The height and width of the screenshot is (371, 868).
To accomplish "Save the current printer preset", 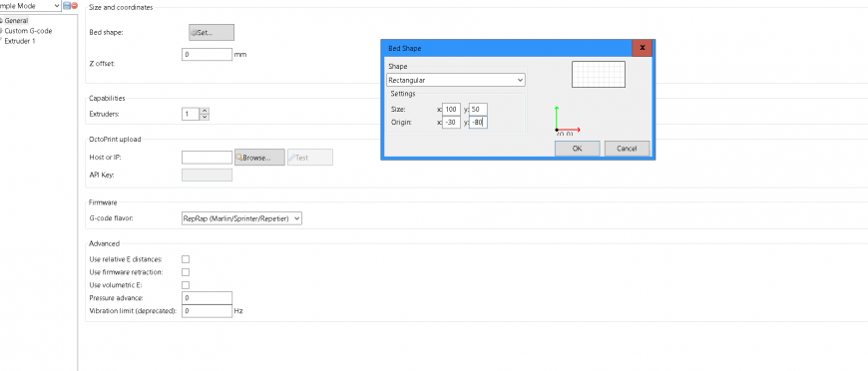I will (x=67, y=6).
